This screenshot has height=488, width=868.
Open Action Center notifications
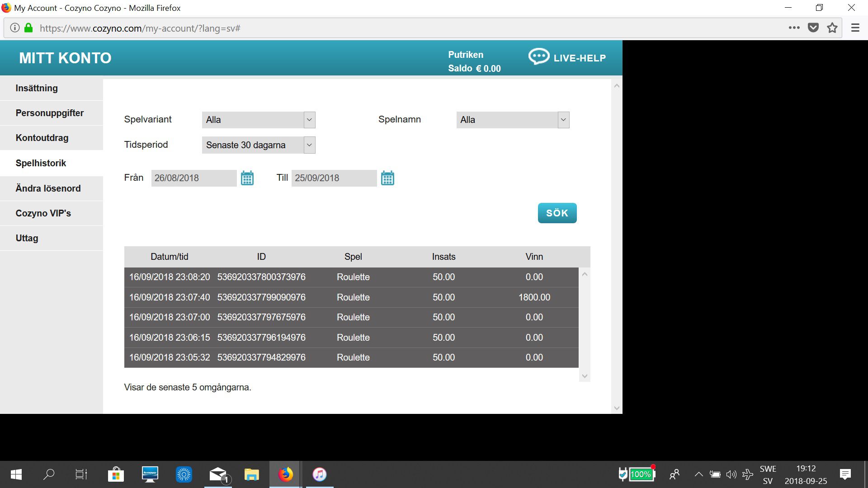click(845, 474)
